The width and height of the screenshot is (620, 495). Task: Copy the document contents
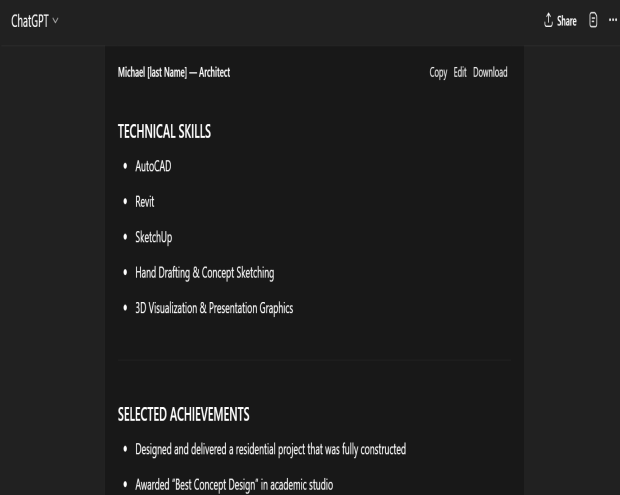[438, 73]
